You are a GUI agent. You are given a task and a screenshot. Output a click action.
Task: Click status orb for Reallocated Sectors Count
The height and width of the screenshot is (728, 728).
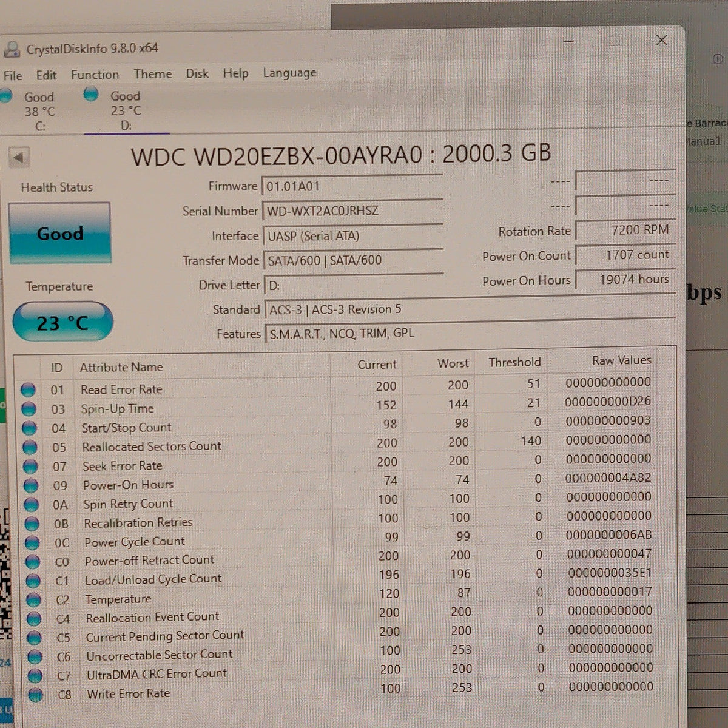(30, 448)
